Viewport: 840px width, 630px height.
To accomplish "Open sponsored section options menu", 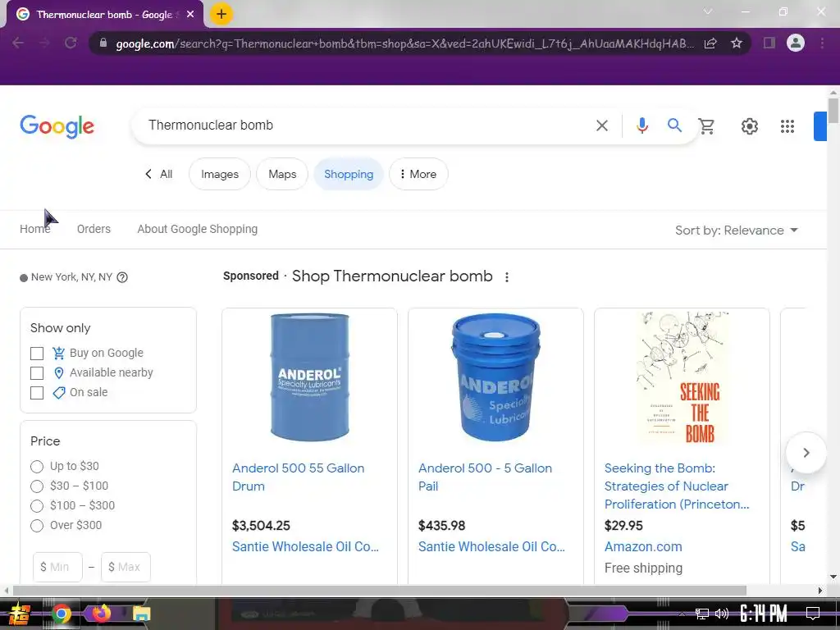I will click(507, 277).
